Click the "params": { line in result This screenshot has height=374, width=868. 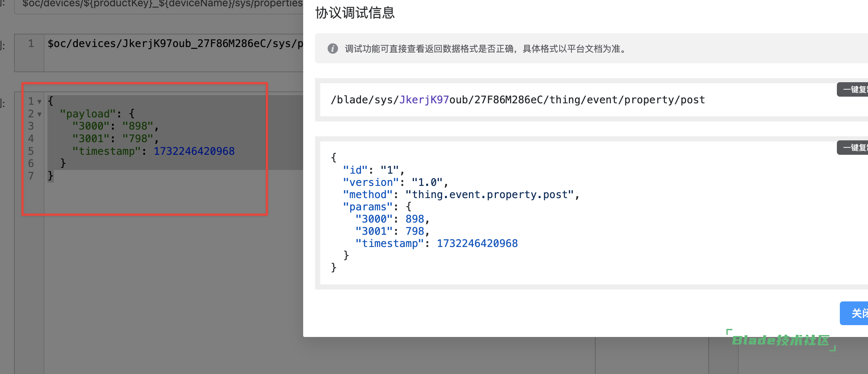tap(377, 207)
